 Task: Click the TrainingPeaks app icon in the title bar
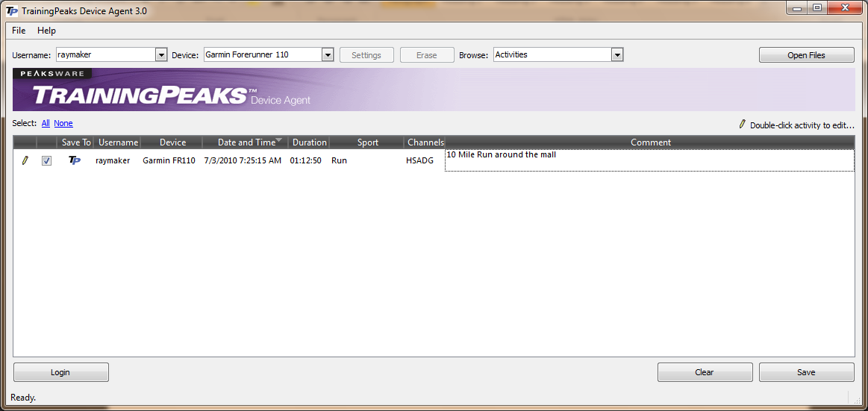11,10
